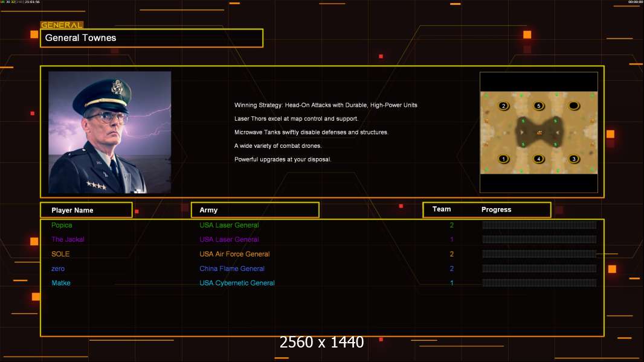Click the desert map preview
Screen dimensions: 644x362
[x=539, y=132]
